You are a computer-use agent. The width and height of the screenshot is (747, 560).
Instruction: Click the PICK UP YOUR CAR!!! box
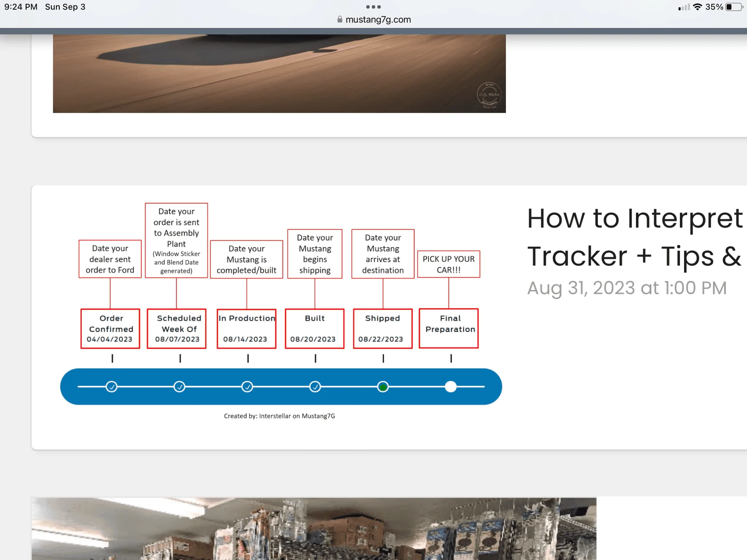click(449, 264)
